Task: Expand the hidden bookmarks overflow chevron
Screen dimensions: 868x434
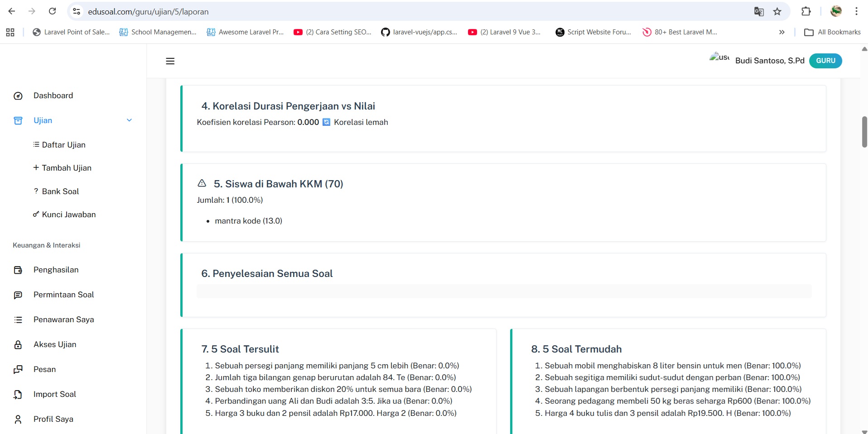Action: [x=781, y=32]
